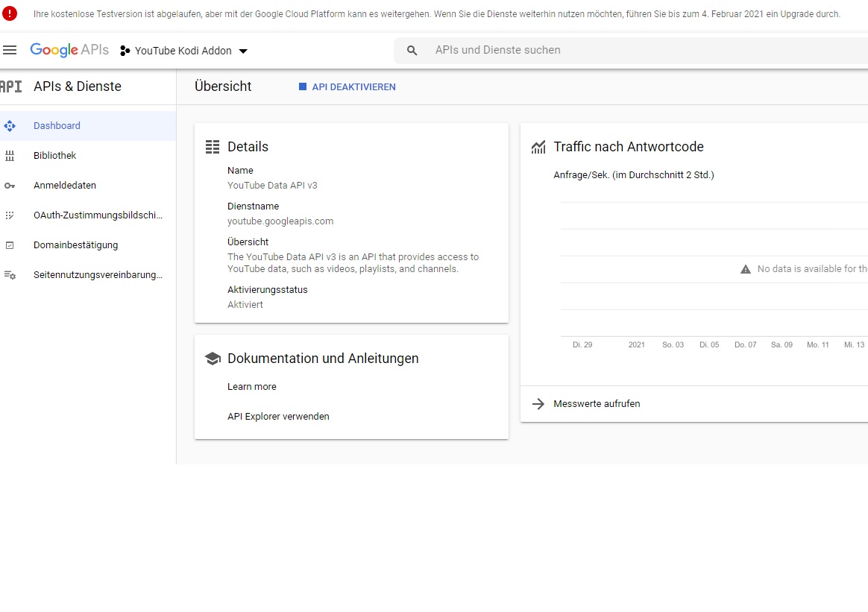Select the youtube.googleapis.com service name
Viewport: 868px width, 612px height.
280,221
